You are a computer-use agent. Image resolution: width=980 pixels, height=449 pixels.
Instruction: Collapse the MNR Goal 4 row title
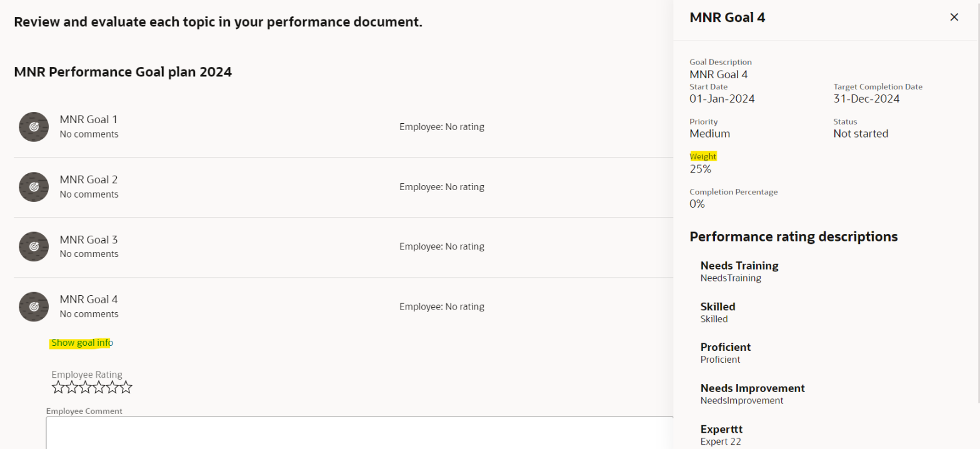(x=89, y=299)
